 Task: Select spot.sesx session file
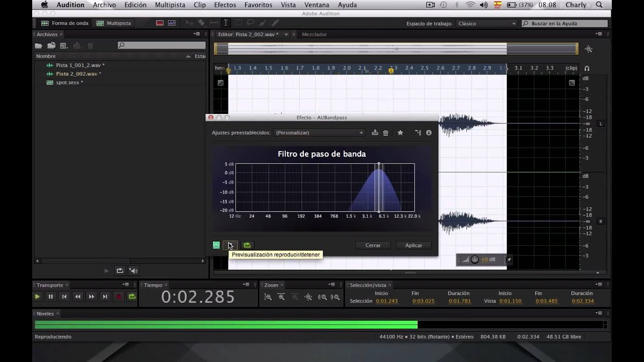pos(69,82)
